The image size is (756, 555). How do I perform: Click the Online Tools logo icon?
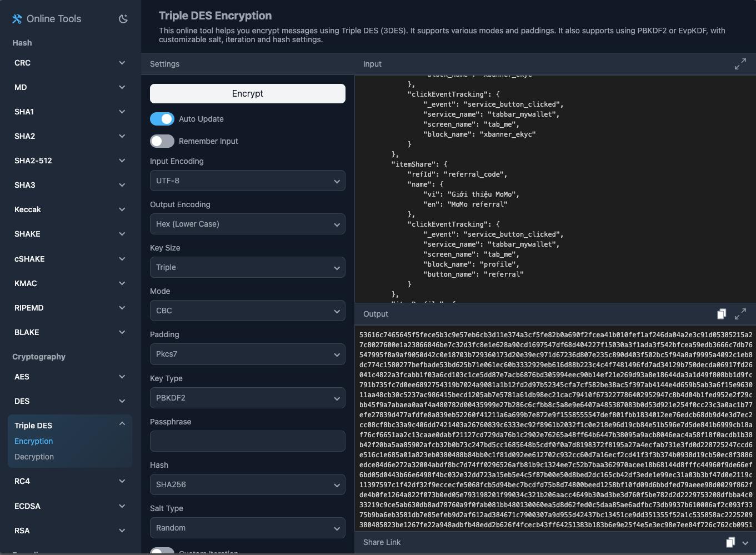coord(17,19)
